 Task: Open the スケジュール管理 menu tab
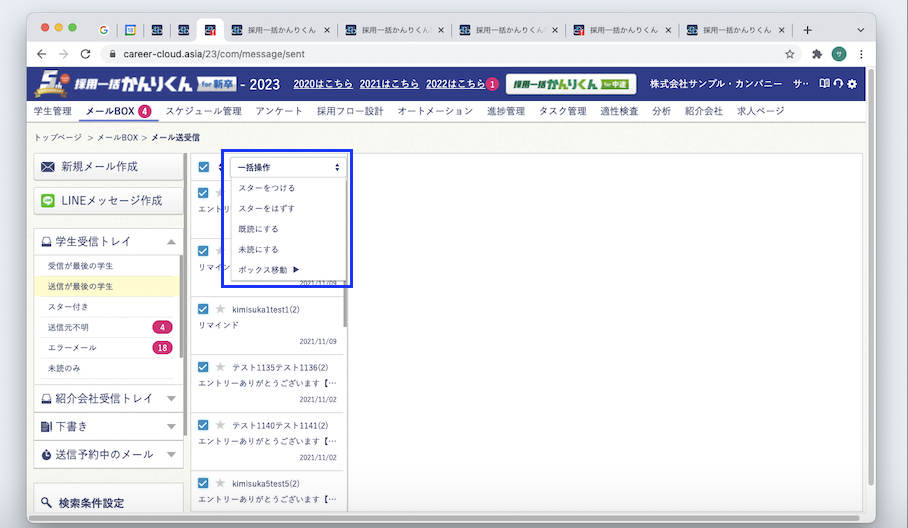(203, 111)
